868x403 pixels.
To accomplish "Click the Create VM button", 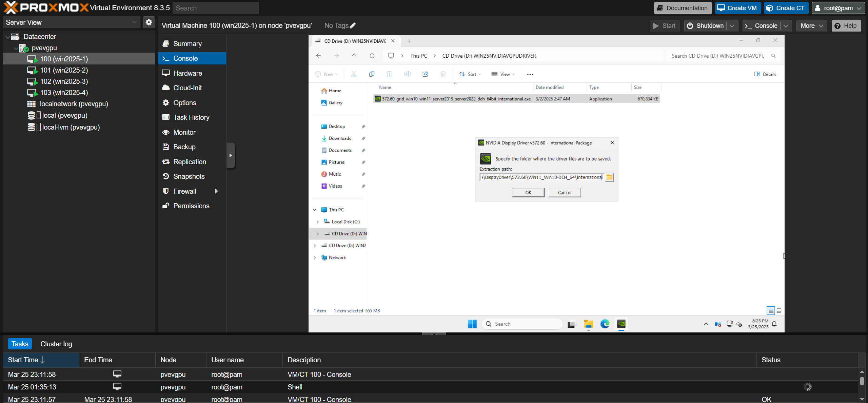I will point(738,8).
